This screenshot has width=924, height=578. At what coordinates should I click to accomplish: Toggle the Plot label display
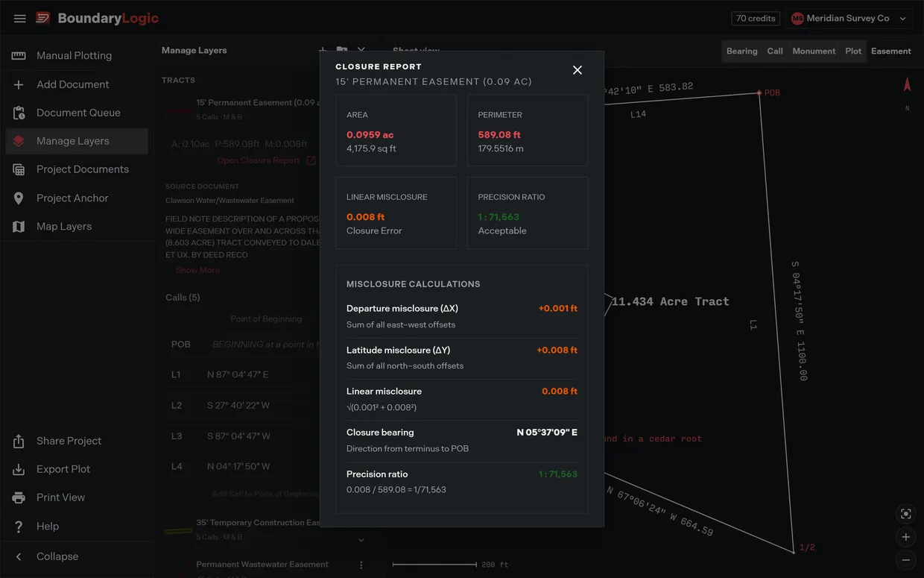click(x=853, y=51)
